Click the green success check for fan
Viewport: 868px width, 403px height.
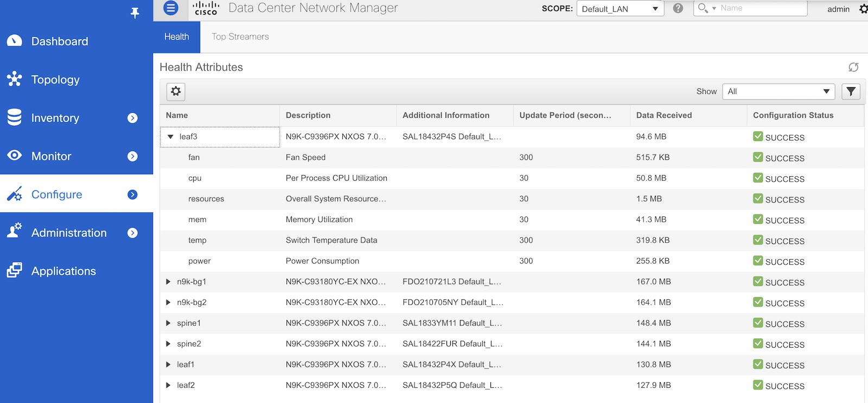[758, 157]
